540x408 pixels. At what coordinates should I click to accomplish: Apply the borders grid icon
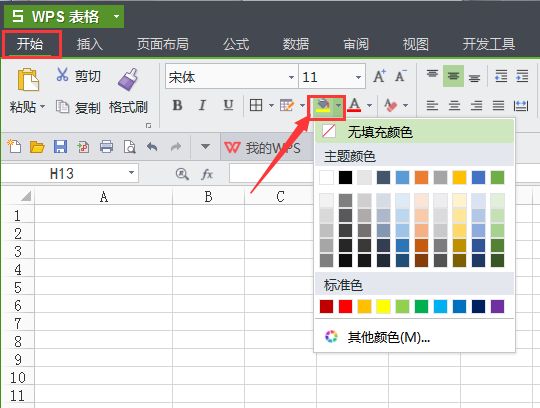tap(256, 105)
